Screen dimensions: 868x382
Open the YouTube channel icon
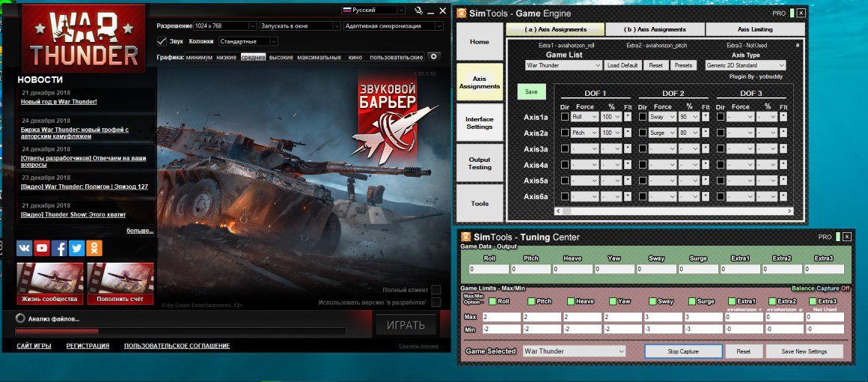(x=42, y=248)
